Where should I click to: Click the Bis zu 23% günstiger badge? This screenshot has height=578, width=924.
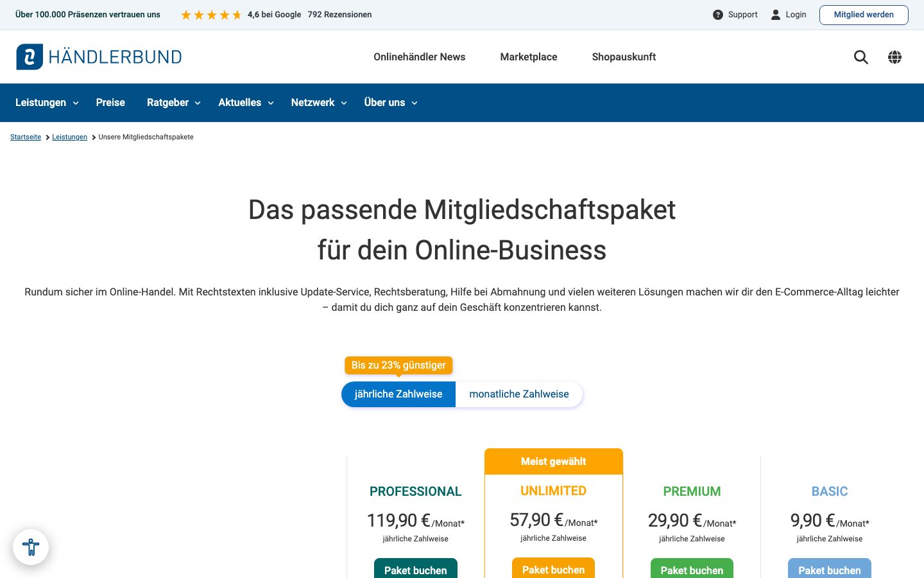398,365
